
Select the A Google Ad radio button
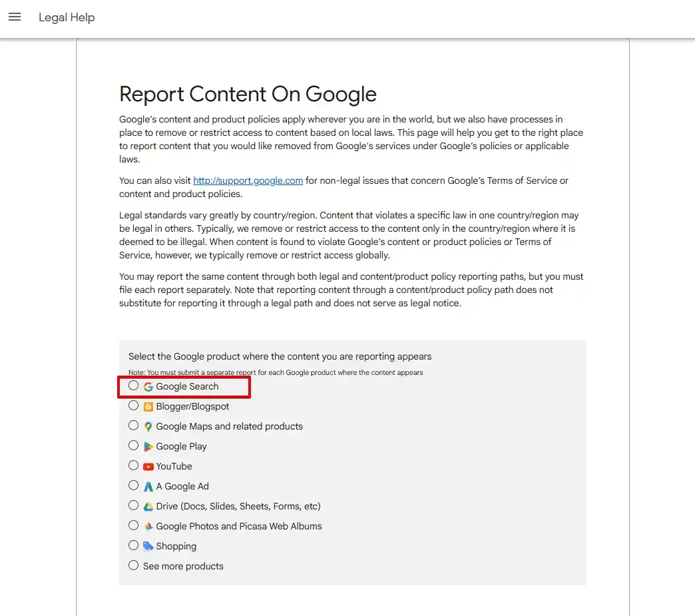[x=133, y=485]
